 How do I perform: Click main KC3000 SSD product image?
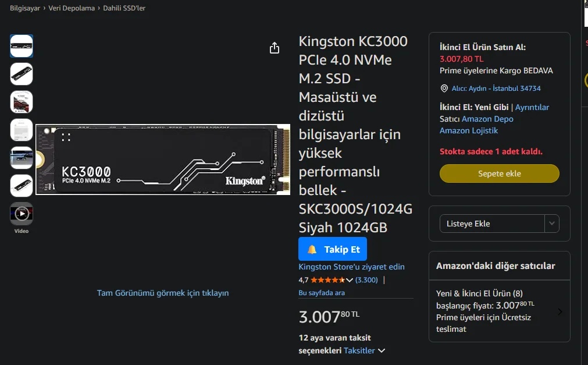point(163,160)
